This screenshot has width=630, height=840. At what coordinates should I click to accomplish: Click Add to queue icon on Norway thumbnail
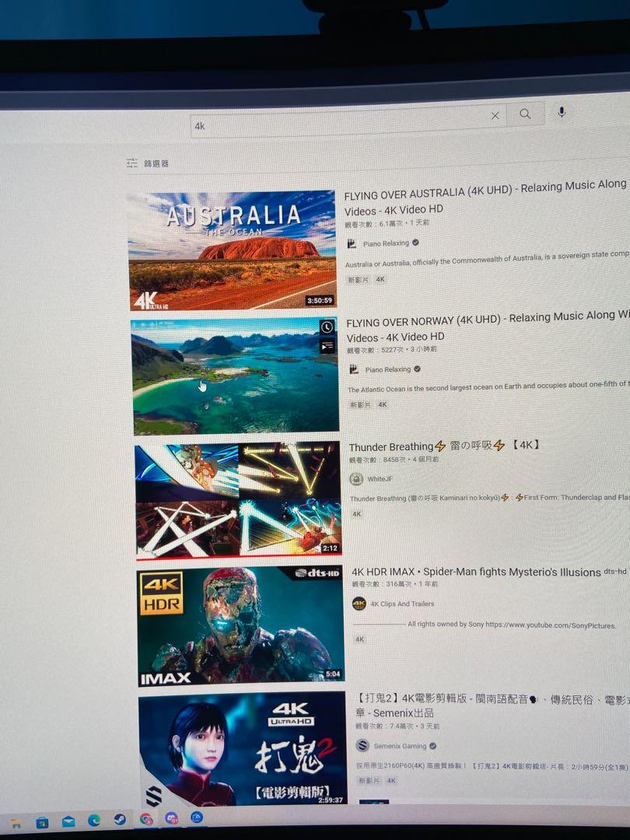[327, 347]
